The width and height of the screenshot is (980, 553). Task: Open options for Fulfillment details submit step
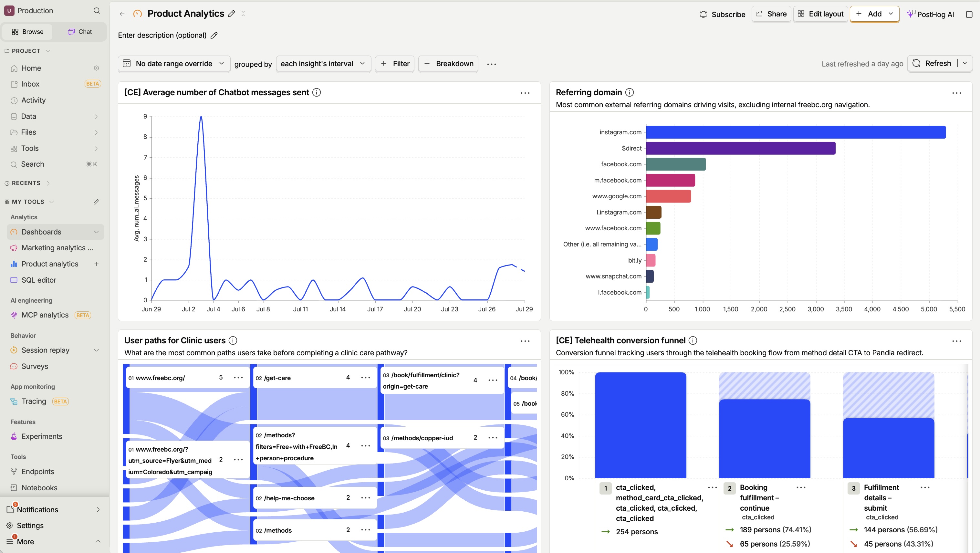click(x=925, y=487)
